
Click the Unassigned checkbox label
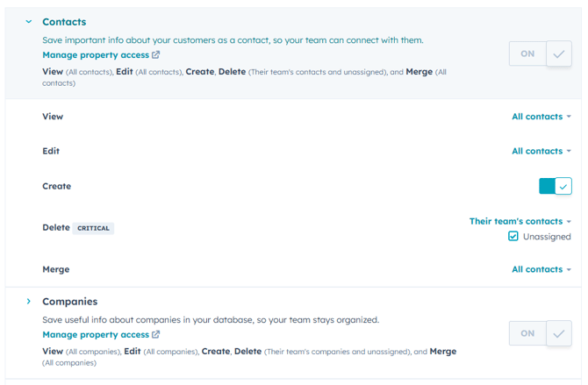point(547,237)
